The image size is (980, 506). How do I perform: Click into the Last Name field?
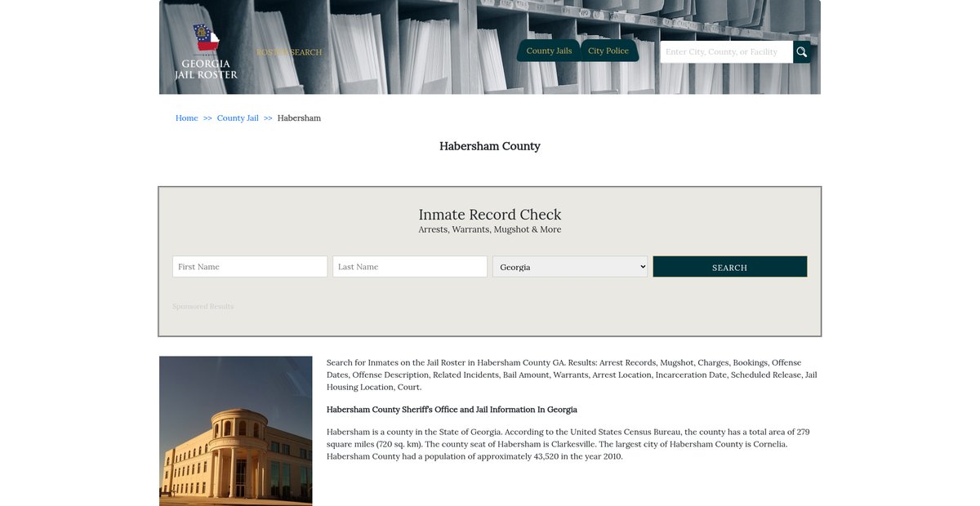pos(410,267)
